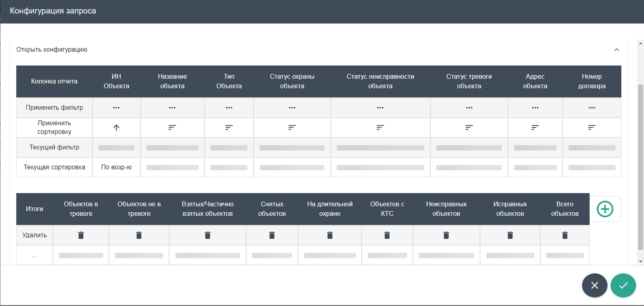Toggle ascending sort arrow for ИН Объекта
Image resolution: width=644 pixels, height=306 pixels.
[117, 128]
